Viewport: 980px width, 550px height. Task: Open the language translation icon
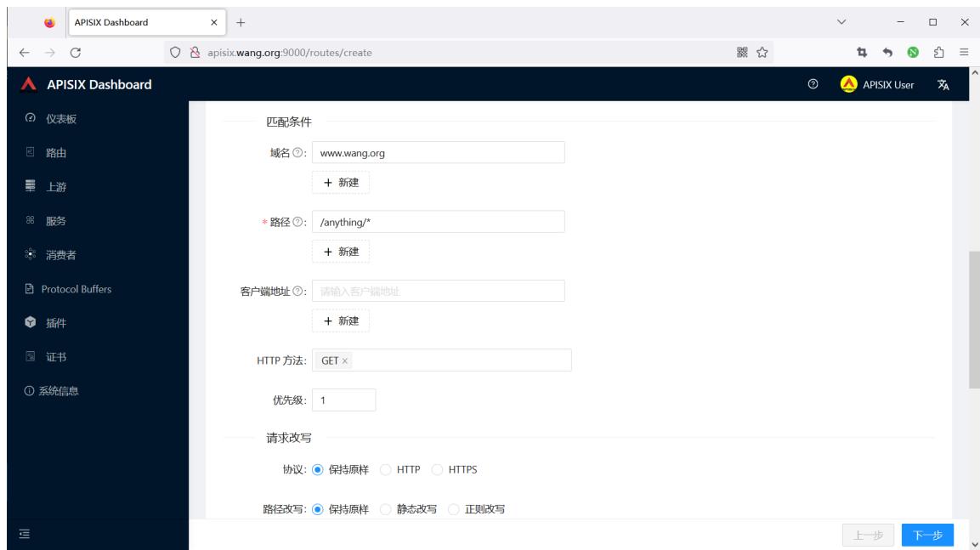coord(943,84)
